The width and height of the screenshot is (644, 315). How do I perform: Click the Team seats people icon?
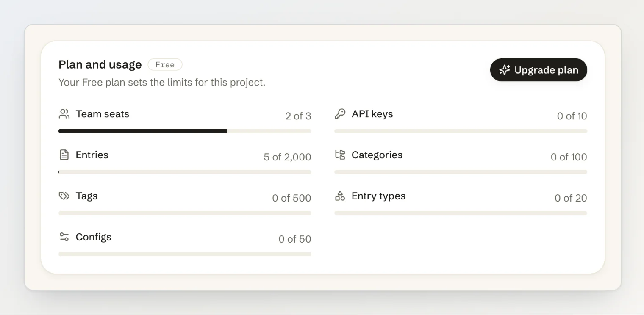tap(64, 114)
